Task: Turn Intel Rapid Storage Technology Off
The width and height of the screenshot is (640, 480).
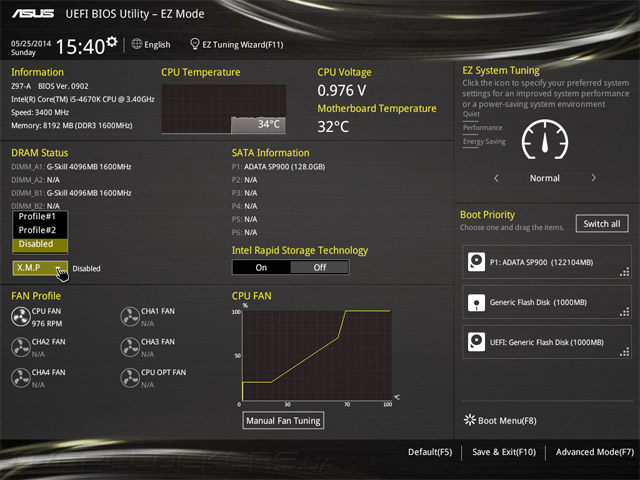Action: (x=320, y=267)
